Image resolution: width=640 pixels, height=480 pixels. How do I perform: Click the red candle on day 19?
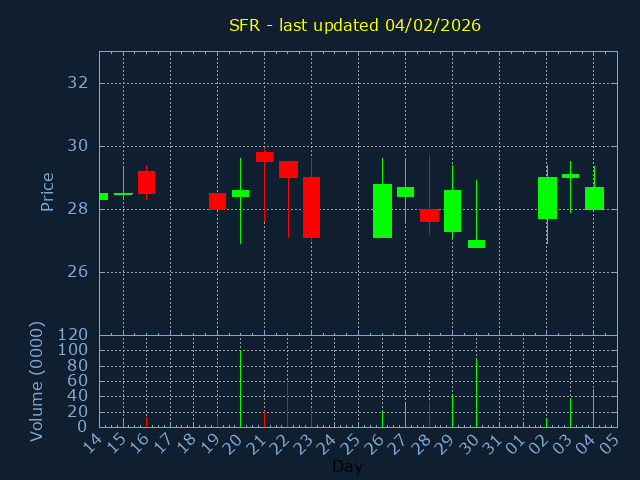217,201
